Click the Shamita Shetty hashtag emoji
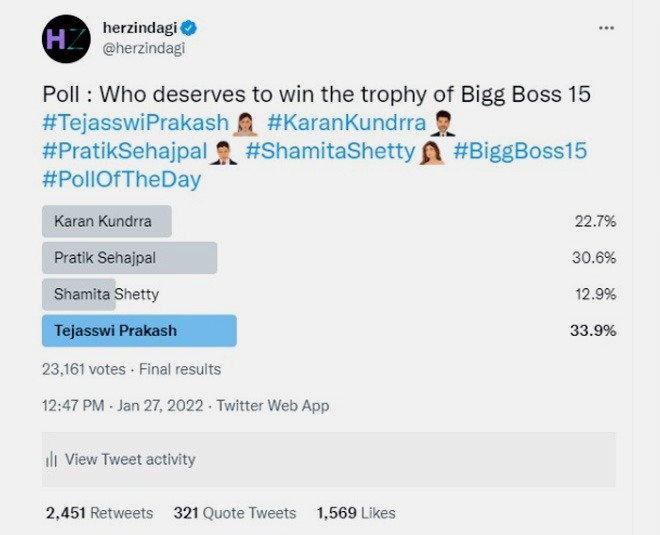The width and height of the screenshot is (660, 535). pos(432,152)
